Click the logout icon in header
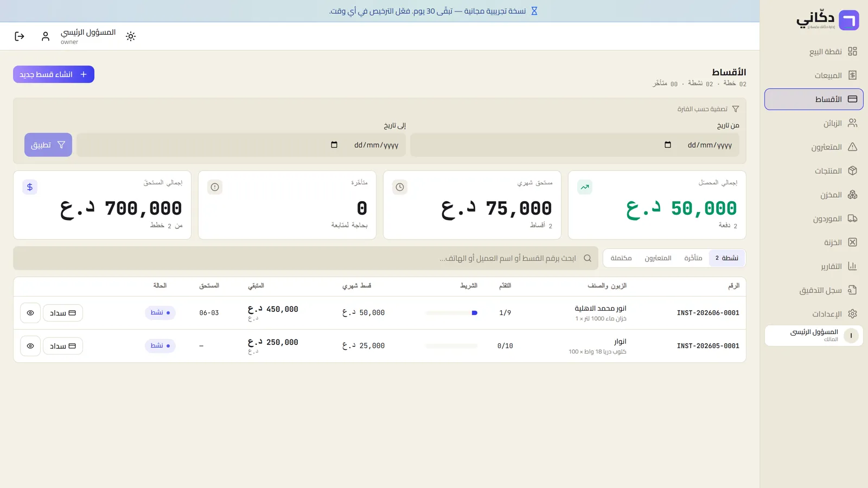868x488 pixels. [x=20, y=36]
